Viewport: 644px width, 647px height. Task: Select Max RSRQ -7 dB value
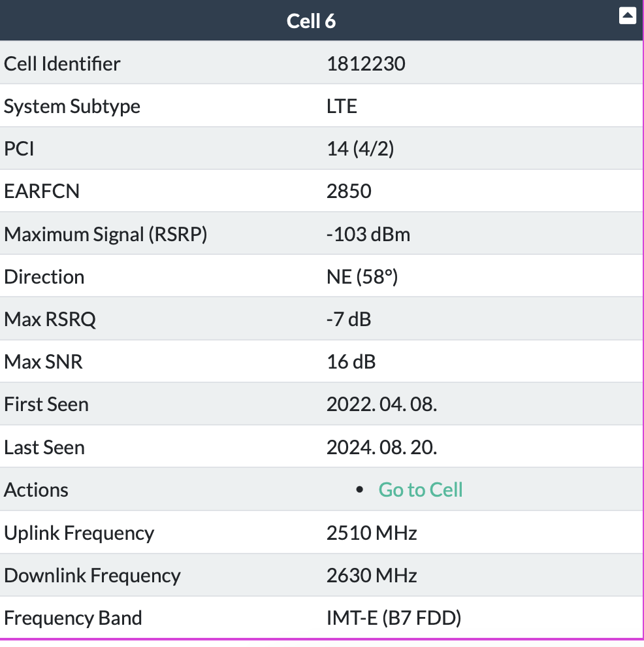click(x=349, y=320)
